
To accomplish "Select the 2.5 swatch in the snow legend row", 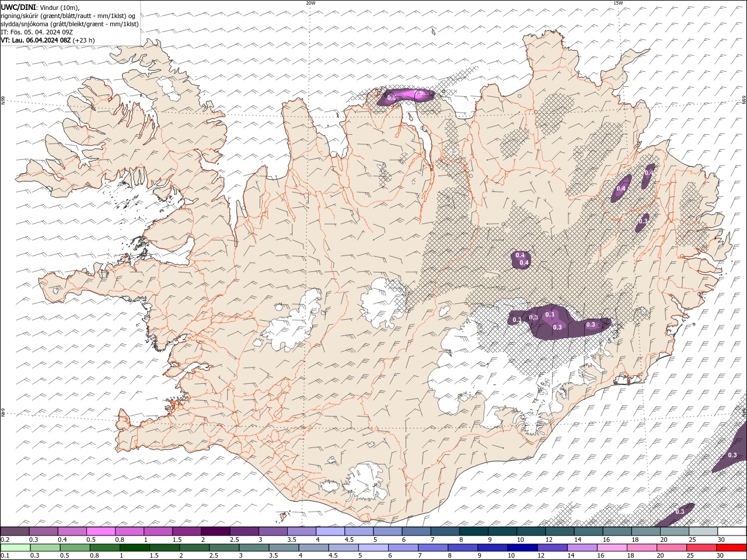I will pyautogui.click(x=244, y=531).
